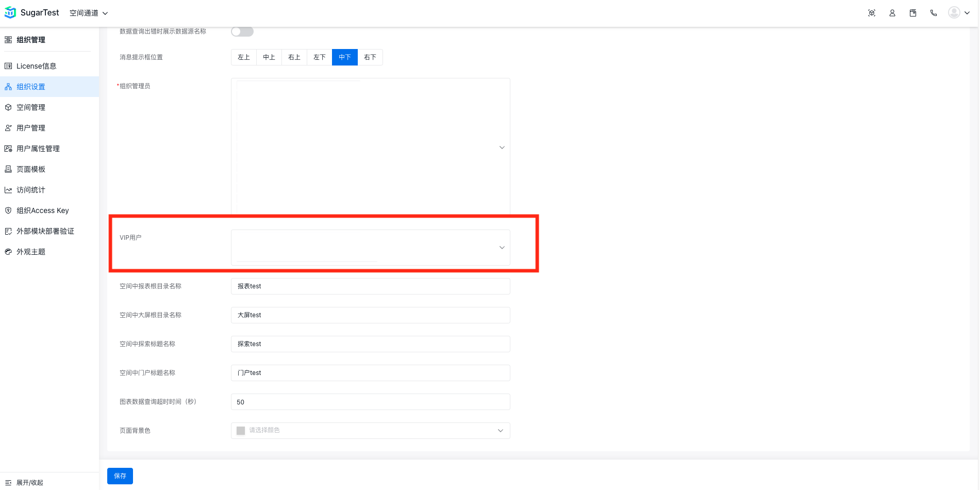The width and height of the screenshot is (980, 490).
Task: Toggle sidebar via 展开/收起 text
Action: point(30,483)
